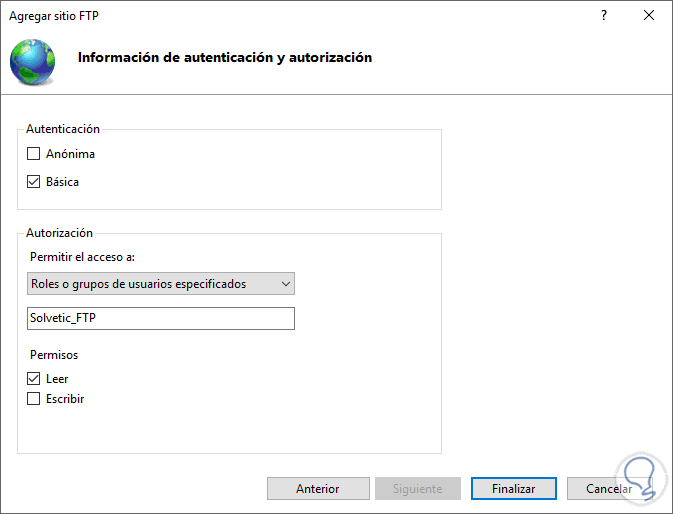The width and height of the screenshot is (673, 514).
Task: Open the Roles o grupos de usuarios dropdown
Action: pos(161,284)
